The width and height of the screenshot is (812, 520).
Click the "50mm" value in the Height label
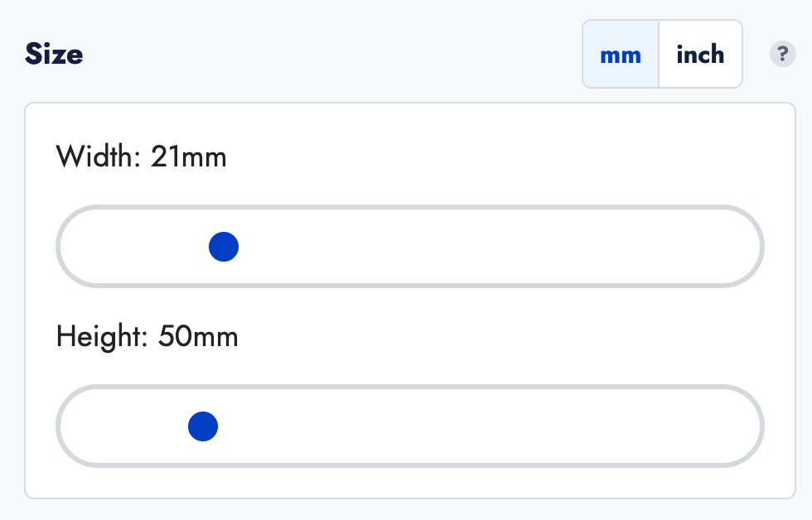[196, 337]
